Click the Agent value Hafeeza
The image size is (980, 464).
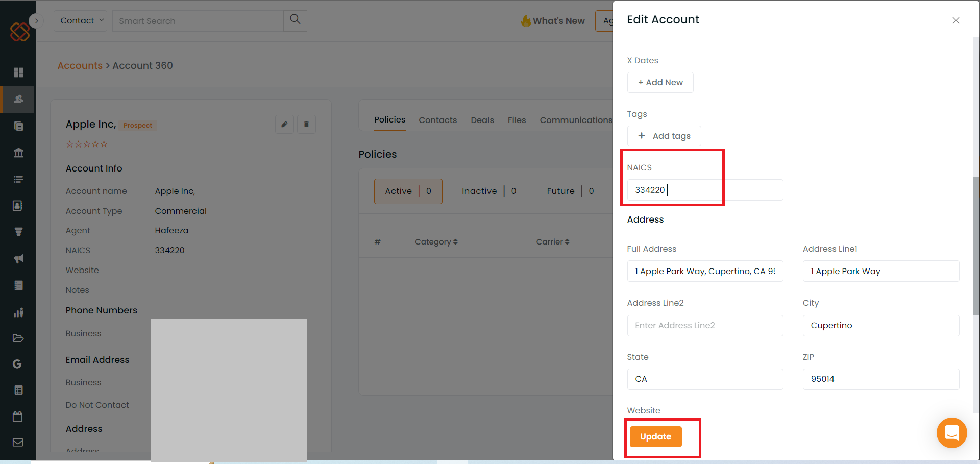pos(171,230)
